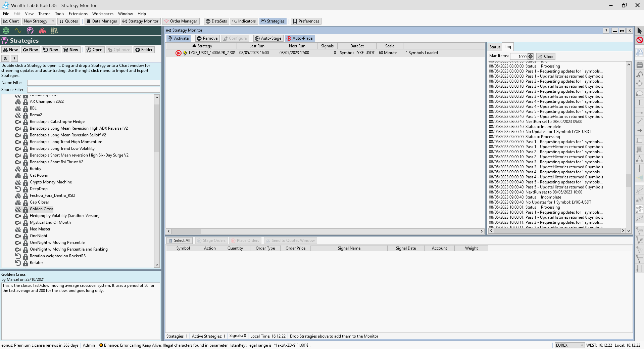Collapse the strategies panel with double-chevron button
This screenshot has height=349, width=644.
(5, 58)
